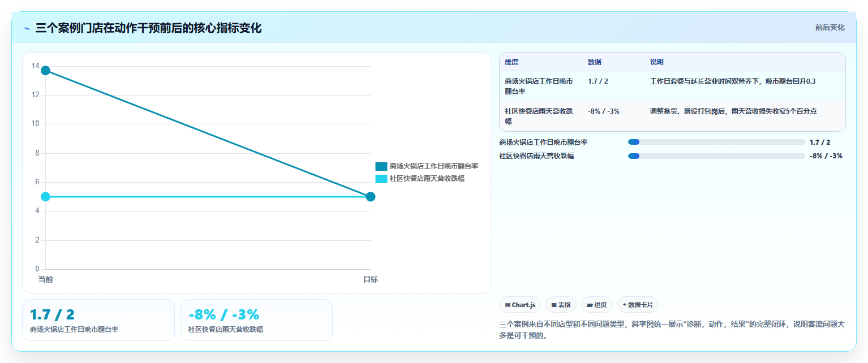The height and width of the screenshot is (363, 868).
Task: Open the -8% / -3% data card
Action: [256, 320]
